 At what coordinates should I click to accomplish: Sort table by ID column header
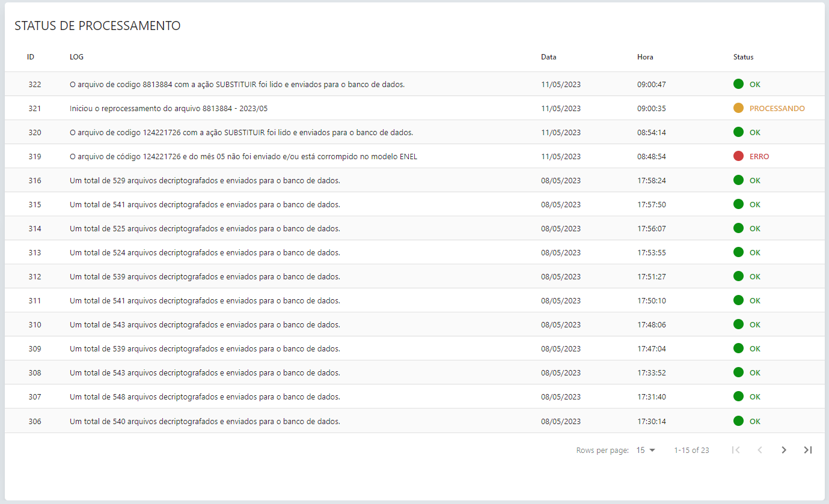(x=31, y=57)
